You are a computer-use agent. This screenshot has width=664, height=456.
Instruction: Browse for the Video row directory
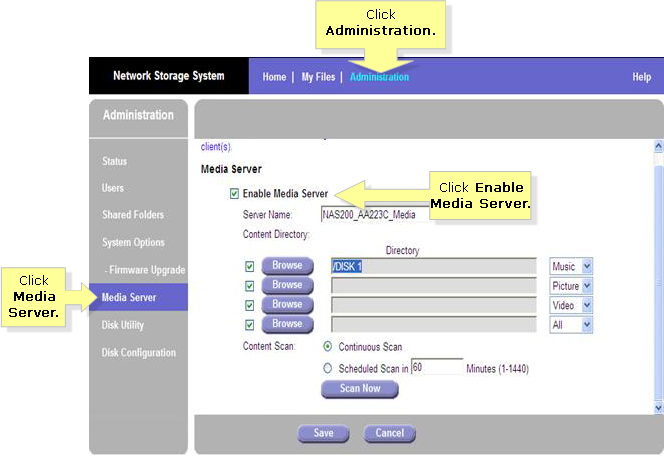[x=288, y=304]
